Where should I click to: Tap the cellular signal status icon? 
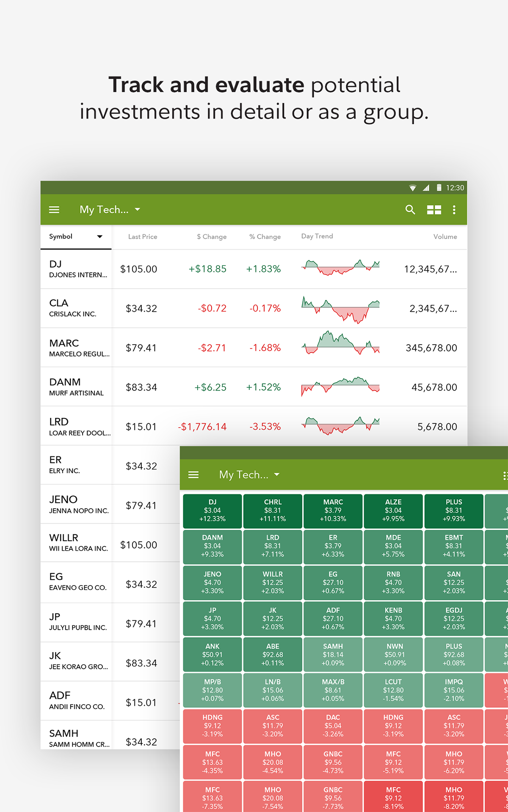[x=426, y=188]
